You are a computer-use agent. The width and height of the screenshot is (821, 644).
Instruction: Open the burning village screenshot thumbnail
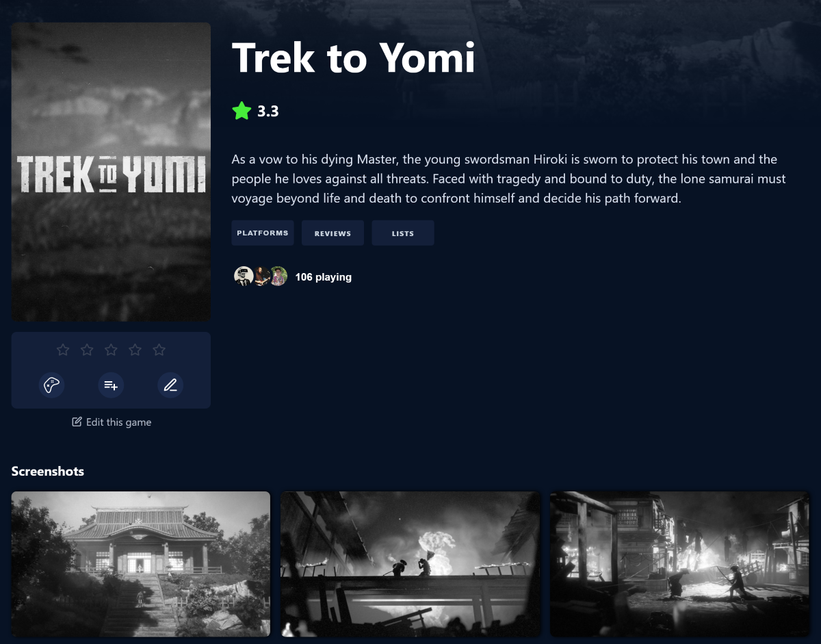coord(680,564)
